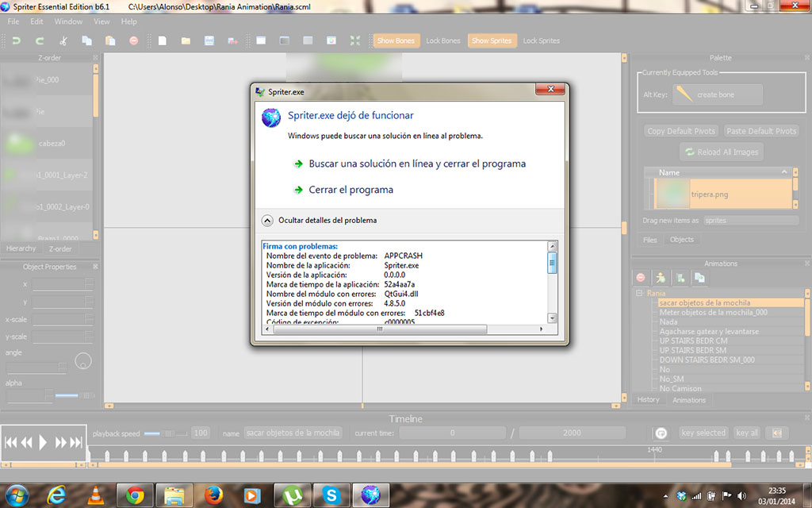The height and width of the screenshot is (508, 812).
Task: Toggle the Lock Bones button
Action: (442, 40)
